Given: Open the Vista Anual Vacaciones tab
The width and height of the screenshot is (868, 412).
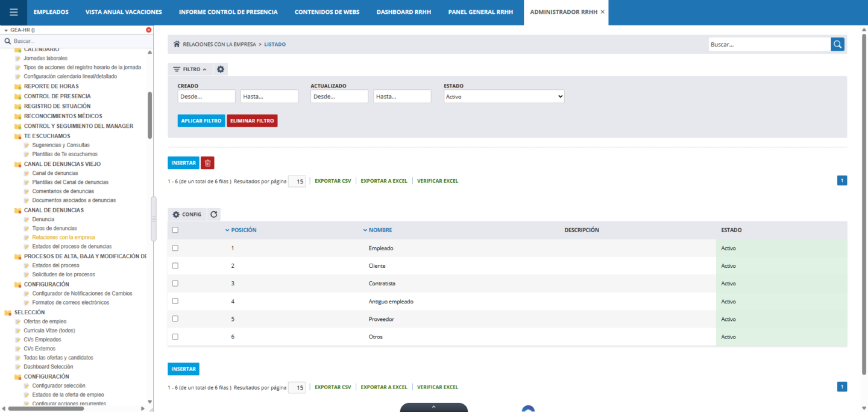Looking at the screenshot, I should click(x=124, y=12).
